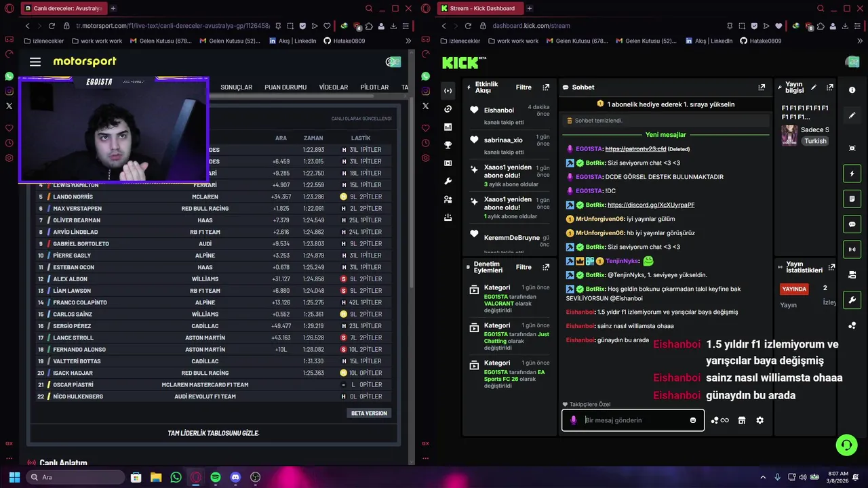Click the Motorsport address bar
The image size is (868, 488).
[172, 26]
